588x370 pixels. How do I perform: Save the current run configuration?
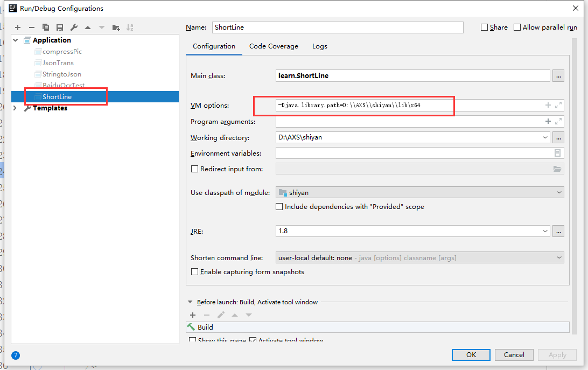59,27
